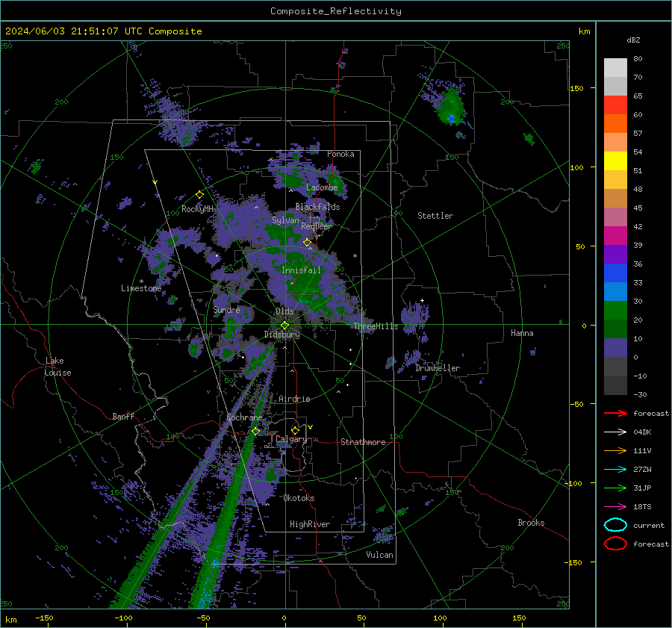Image resolution: width=672 pixels, height=628 pixels.
Task: Click the Composite_Reflectivity title text
Action: coord(336,11)
